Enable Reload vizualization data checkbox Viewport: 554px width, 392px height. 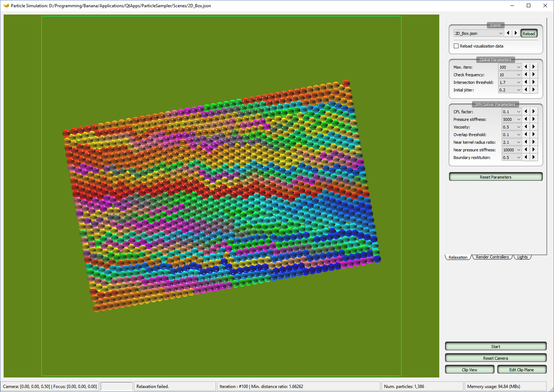click(456, 46)
